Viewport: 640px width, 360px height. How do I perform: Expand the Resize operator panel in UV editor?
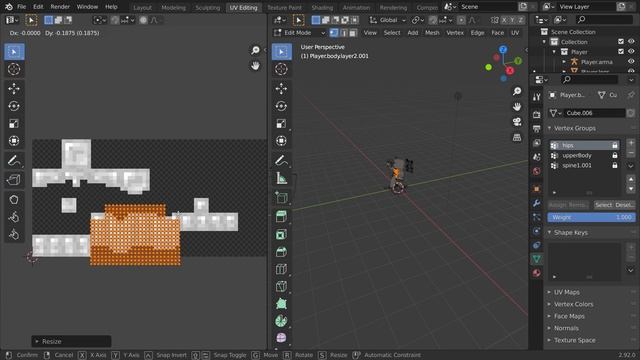(37, 341)
